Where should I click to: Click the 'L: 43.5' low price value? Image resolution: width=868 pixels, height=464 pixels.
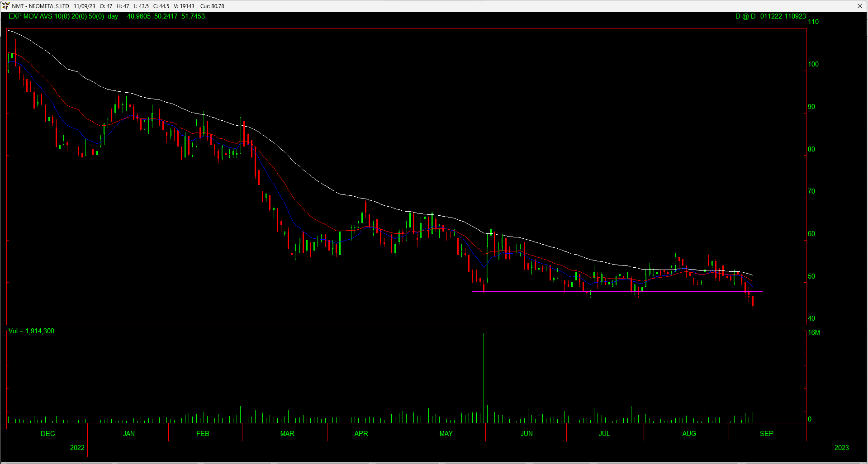pos(141,6)
